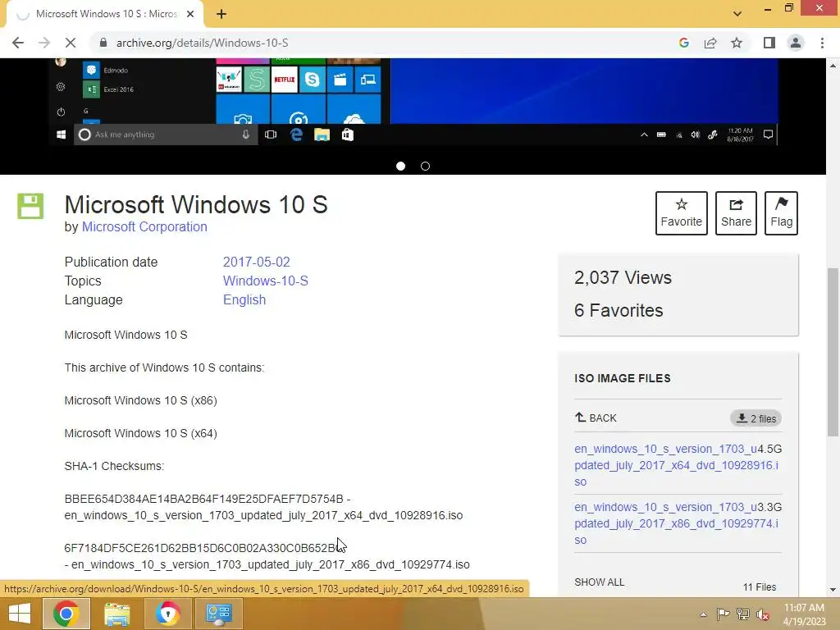The height and width of the screenshot is (630, 840).
Task: Click page title Microsoft Windows 10 S
Action: (x=196, y=204)
